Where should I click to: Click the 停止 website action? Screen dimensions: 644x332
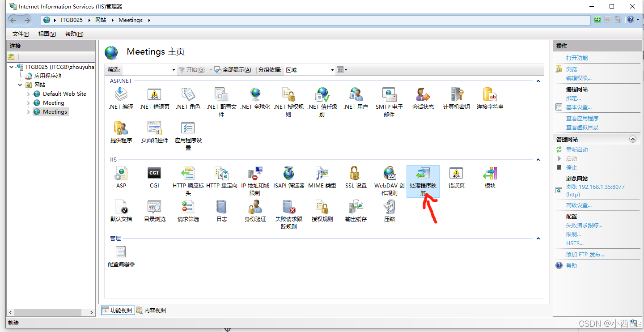click(x=572, y=168)
